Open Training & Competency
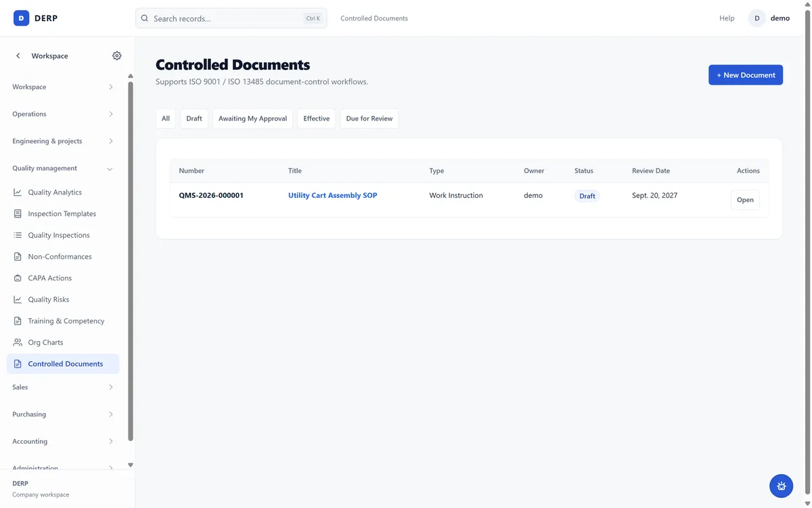 [x=63, y=321]
